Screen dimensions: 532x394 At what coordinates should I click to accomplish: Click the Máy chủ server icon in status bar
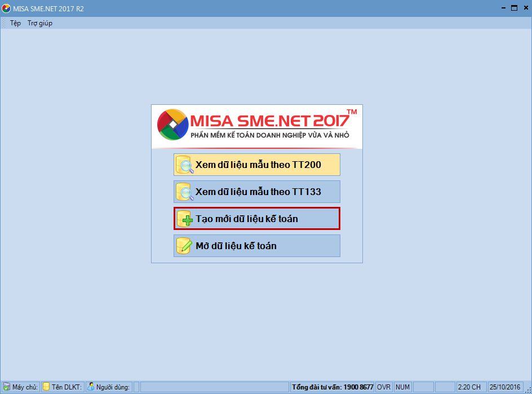(6, 387)
